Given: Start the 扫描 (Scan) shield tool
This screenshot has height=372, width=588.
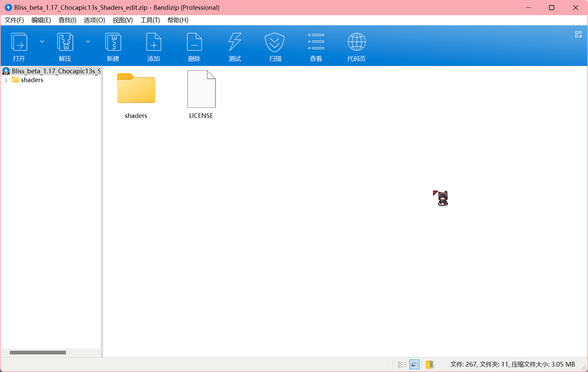Looking at the screenshot, I should tap(275, 46).
